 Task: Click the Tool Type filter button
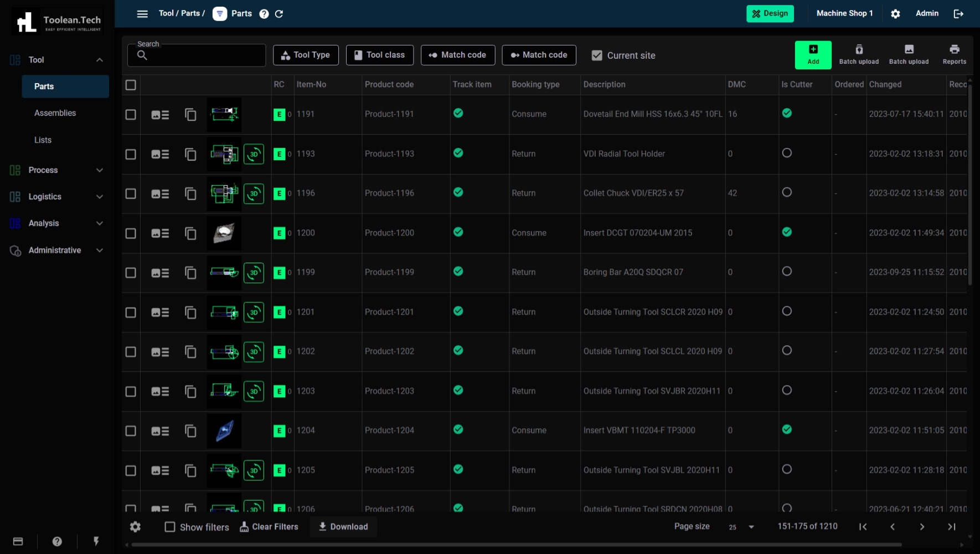point(306,55)
